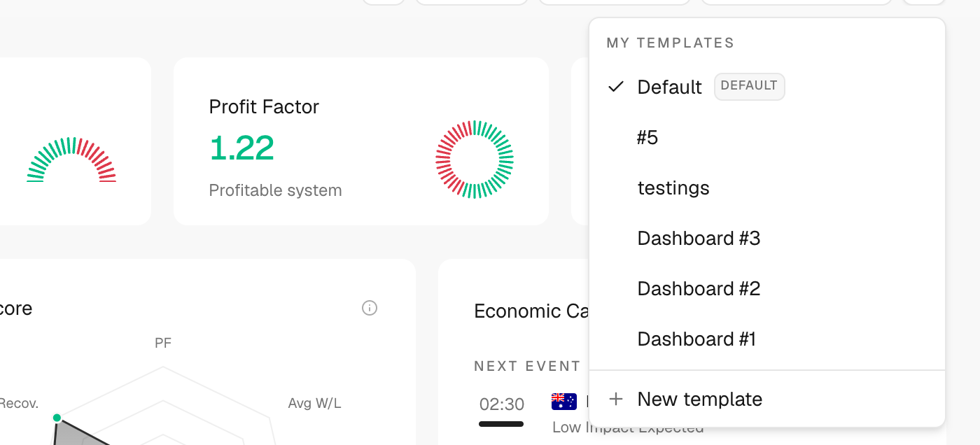Click the semicircle gauge in the left card

[x=71, y=160]
